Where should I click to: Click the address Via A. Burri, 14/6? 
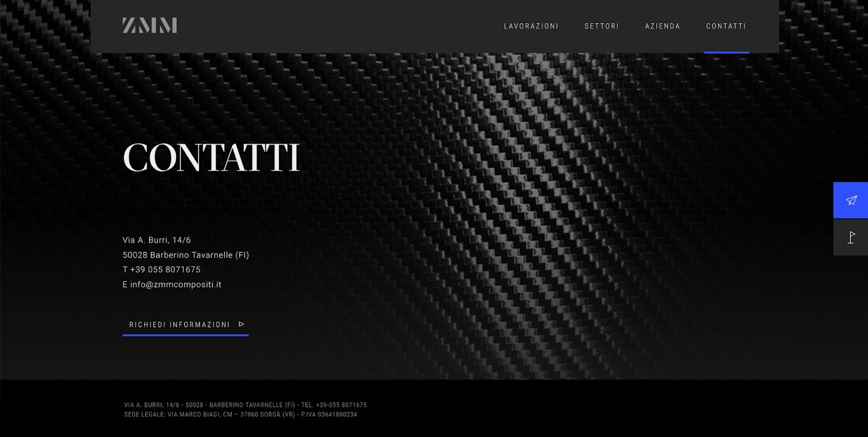[156, 240]
